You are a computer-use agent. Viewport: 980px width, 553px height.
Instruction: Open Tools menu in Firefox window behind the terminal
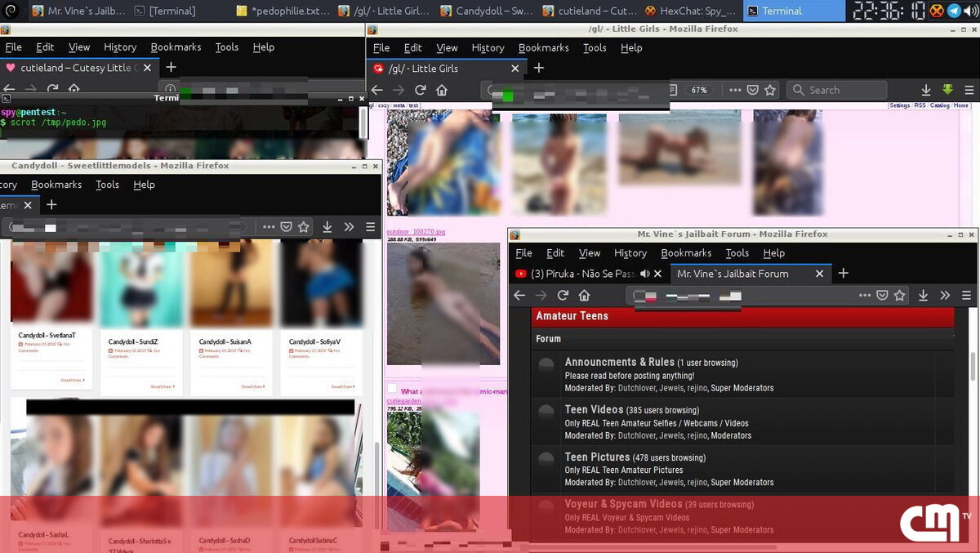pyautogui.click(x=227, y=47)
